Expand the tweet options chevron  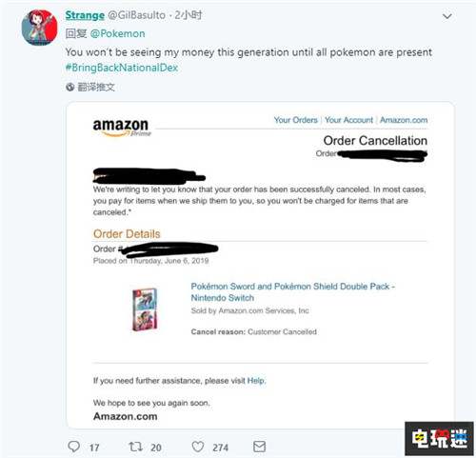pyautogui.click(x=447, y=16)
